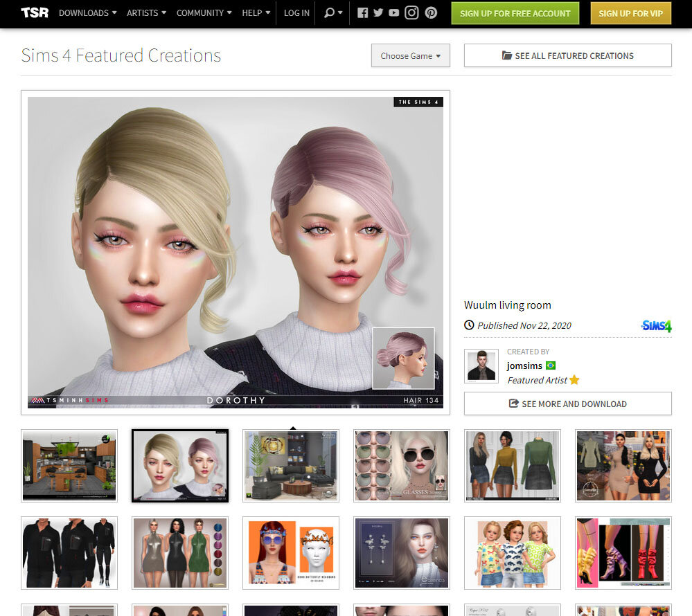
Task: Open the Choose Game dropdown
Action: pos(411,55)
